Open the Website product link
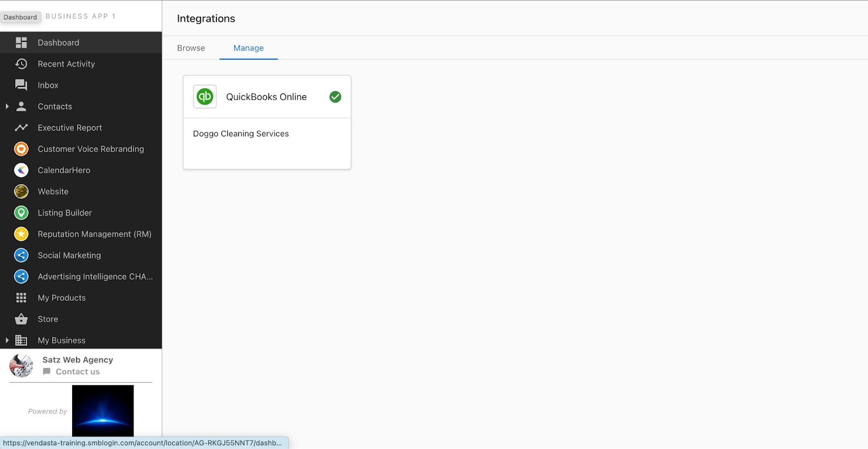 (x=81, y=191)
